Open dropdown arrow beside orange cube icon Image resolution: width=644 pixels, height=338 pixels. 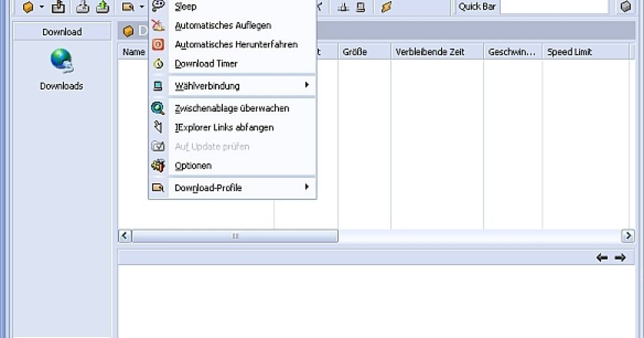[x=42, y=7]
